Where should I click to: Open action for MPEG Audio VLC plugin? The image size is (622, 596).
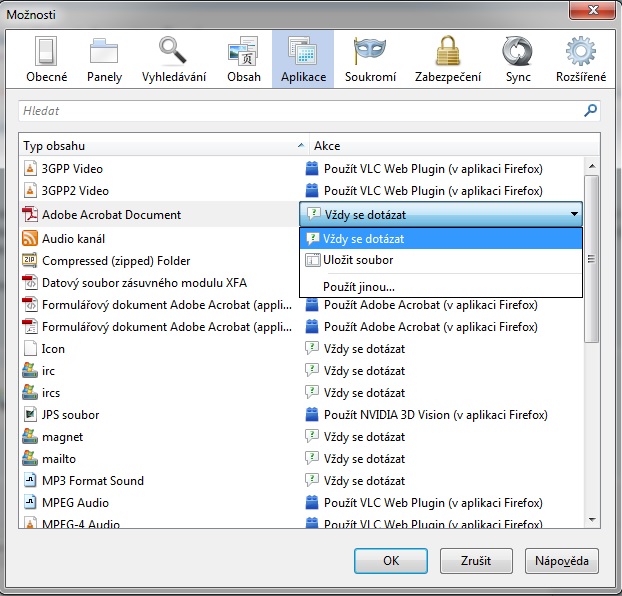(433, 503)
